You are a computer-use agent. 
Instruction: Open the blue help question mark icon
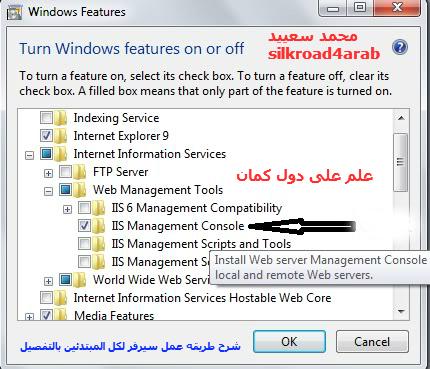click(x=400, y=47)
